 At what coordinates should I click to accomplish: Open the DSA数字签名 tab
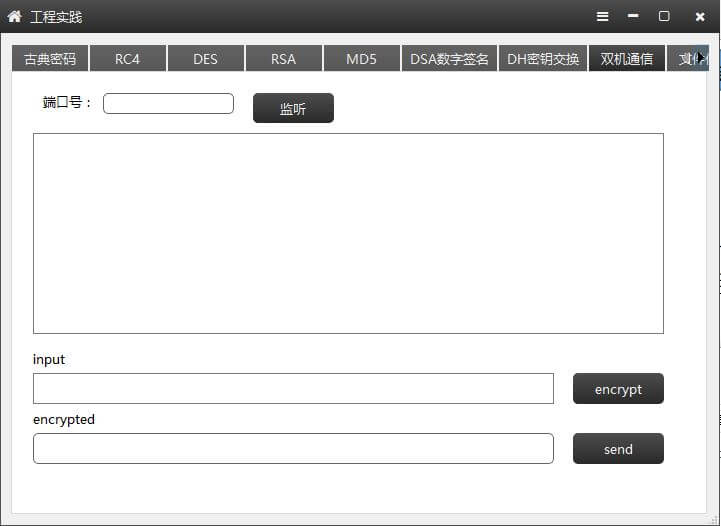coord(450,59)
